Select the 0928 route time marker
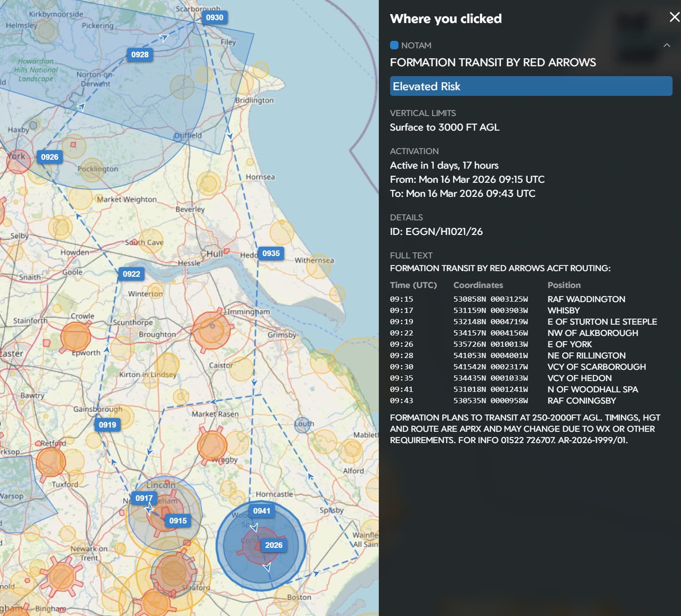This screenshot has height=616, width=681. click(x=140, y=55)
